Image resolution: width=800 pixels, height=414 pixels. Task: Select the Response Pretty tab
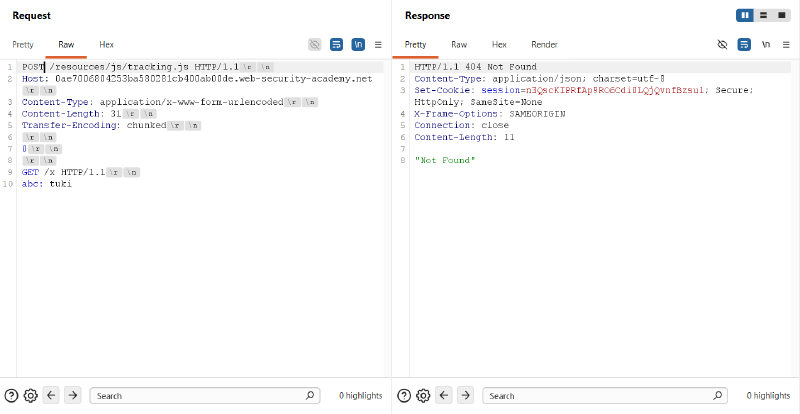[x=415, y=45]
